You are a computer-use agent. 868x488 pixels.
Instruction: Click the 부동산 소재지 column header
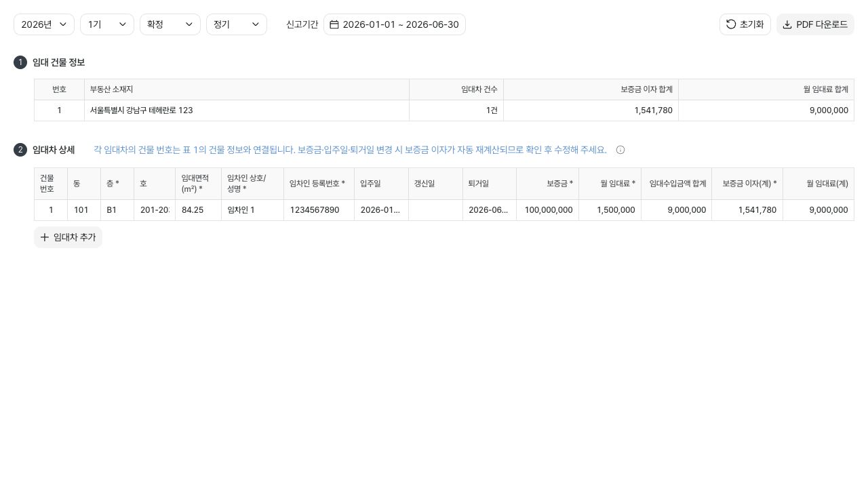tap(247, 89)
